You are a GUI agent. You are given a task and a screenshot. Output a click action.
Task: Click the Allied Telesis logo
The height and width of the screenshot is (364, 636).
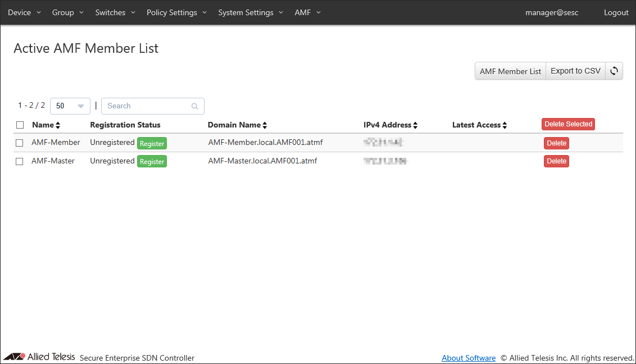(39, 357)
